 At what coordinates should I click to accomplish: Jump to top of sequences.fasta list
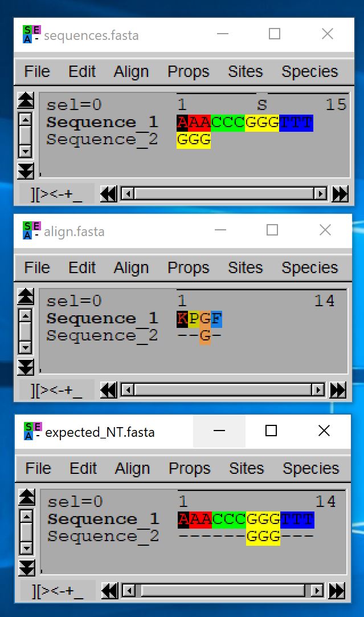tap(26, 101)
